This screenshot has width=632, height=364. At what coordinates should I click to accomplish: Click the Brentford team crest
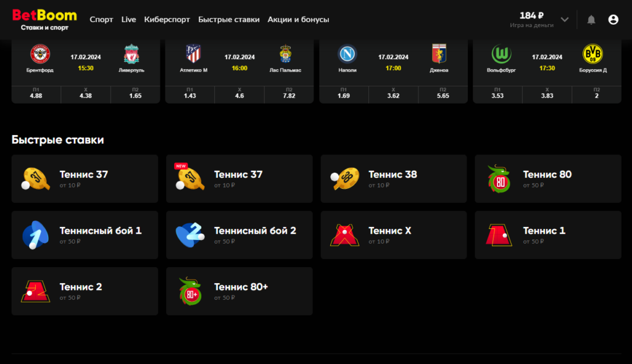coord(40,54)
